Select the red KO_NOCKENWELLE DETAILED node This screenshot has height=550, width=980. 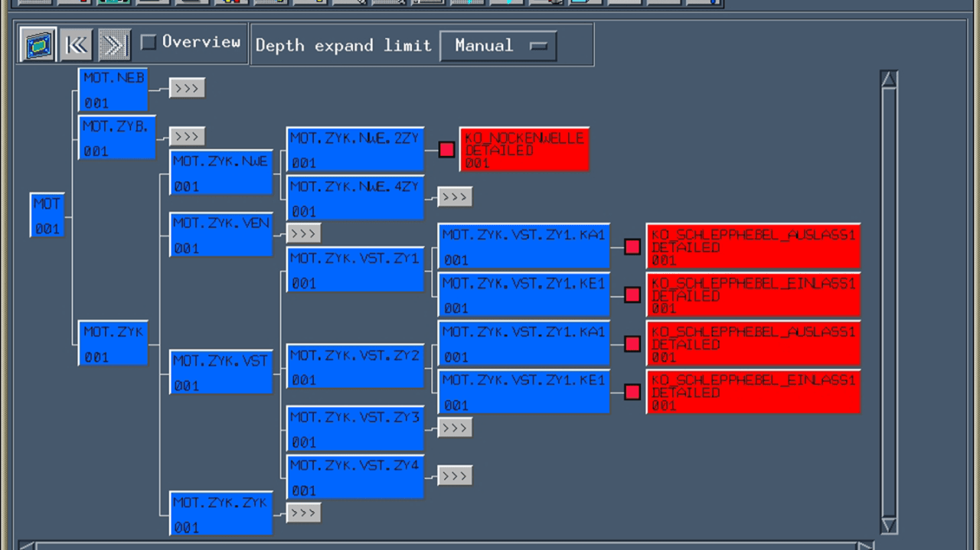pos(524,149)
